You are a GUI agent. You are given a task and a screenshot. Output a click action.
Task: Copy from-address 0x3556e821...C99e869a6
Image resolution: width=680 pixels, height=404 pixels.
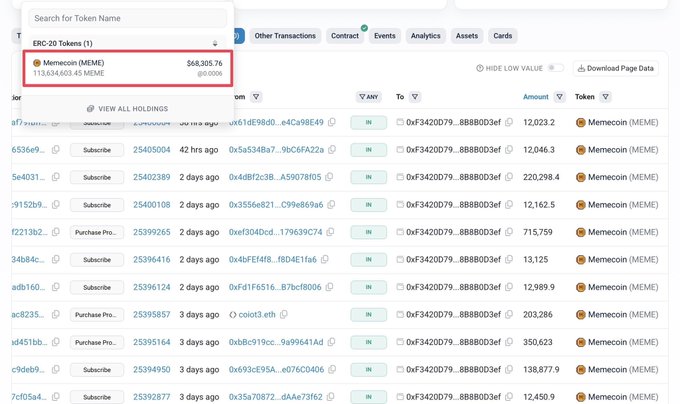click(331, 205)
